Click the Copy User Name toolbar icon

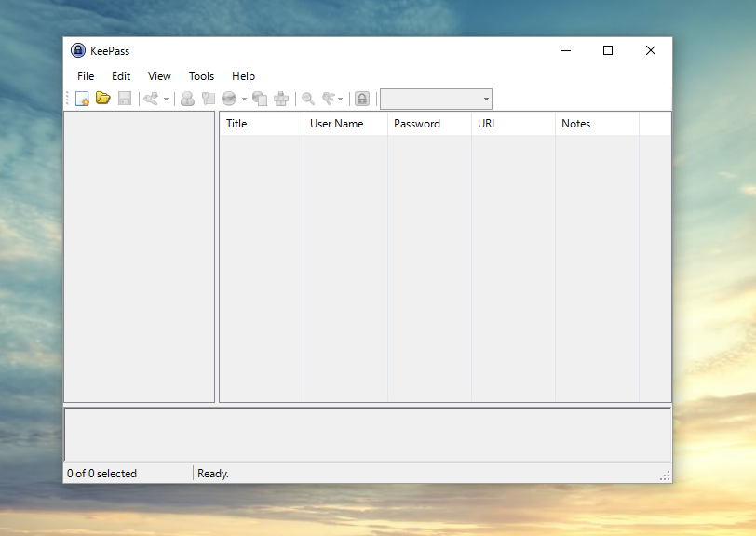click(187, 99)
